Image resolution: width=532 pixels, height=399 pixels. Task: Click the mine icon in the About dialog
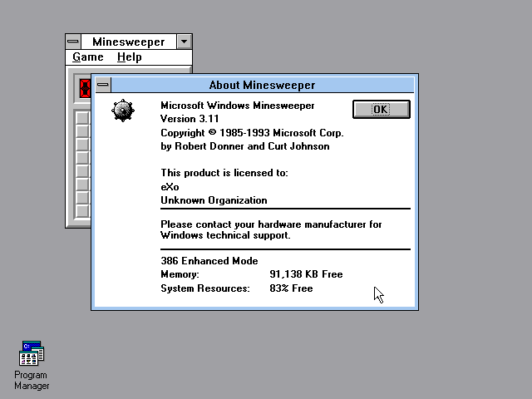123,110
